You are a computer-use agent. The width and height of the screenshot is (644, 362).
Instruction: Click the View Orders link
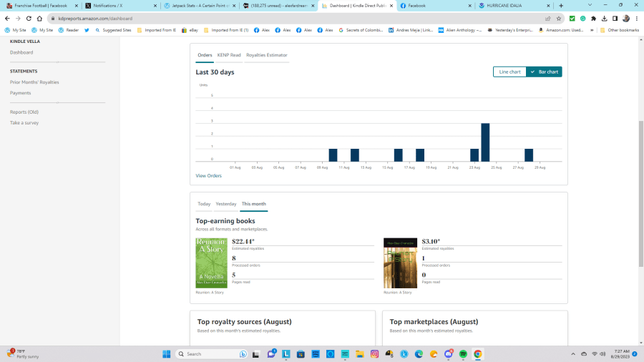coord(208,175)
